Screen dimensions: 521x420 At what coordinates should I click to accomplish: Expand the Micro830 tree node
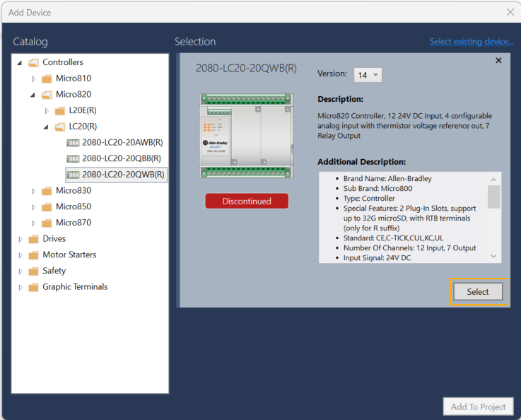(33, 191)
